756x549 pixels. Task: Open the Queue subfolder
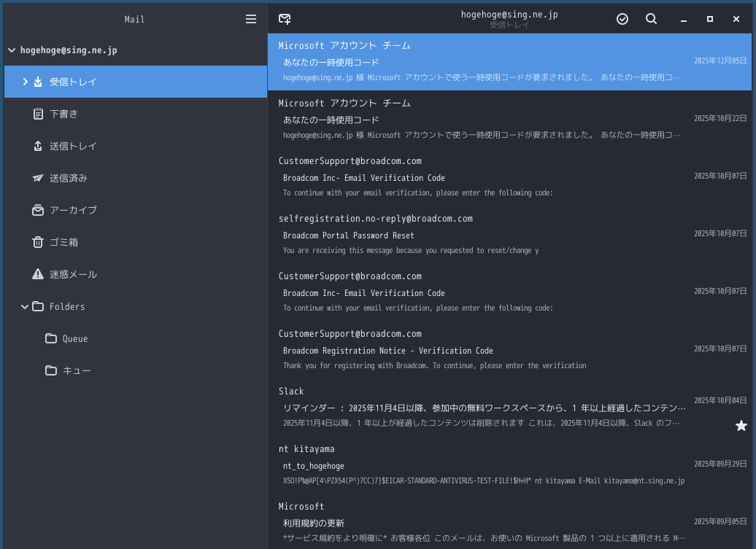[136, 338]
